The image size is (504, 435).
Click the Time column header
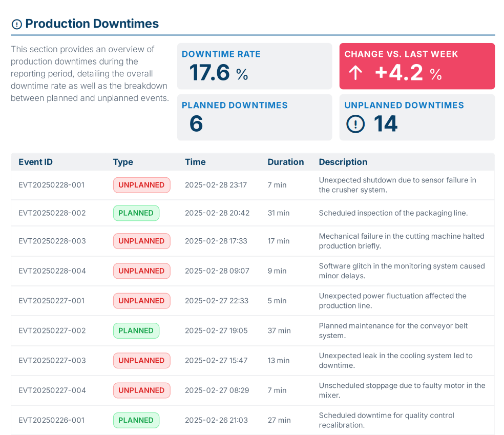(195, 162)
